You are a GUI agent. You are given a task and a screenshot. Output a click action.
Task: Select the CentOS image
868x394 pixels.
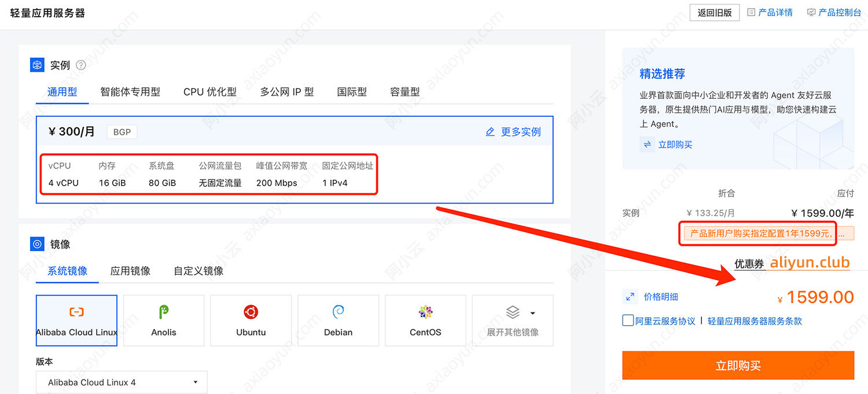pyautogui.click(x=425, y=321)
